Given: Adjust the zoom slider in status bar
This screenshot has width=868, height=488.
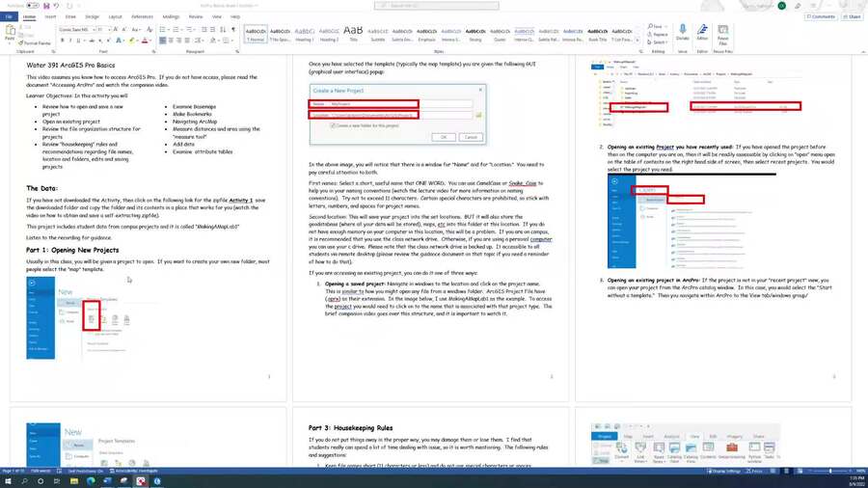Looking at the screenshot, I should pos(829,471).
